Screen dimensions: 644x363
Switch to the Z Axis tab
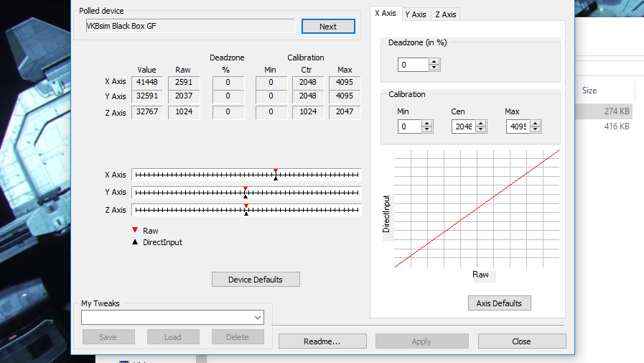(x=445, y=14)
